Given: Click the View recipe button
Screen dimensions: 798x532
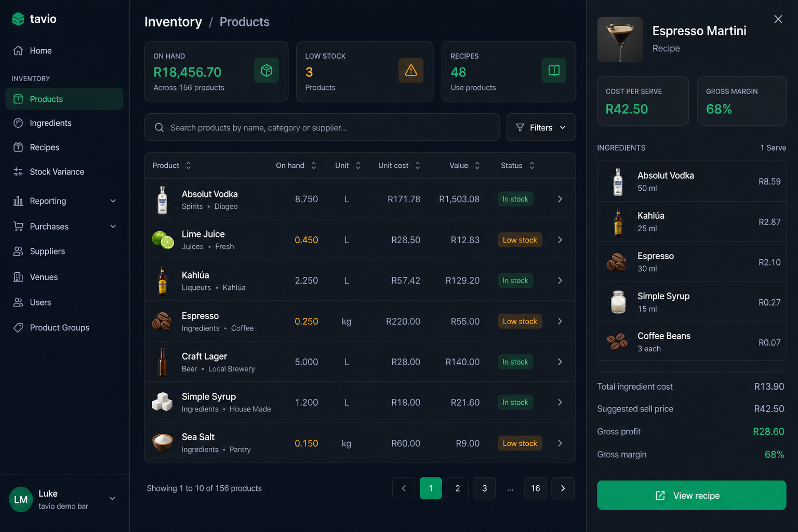Looking at the screenshot, I should [x=691, y=496].
